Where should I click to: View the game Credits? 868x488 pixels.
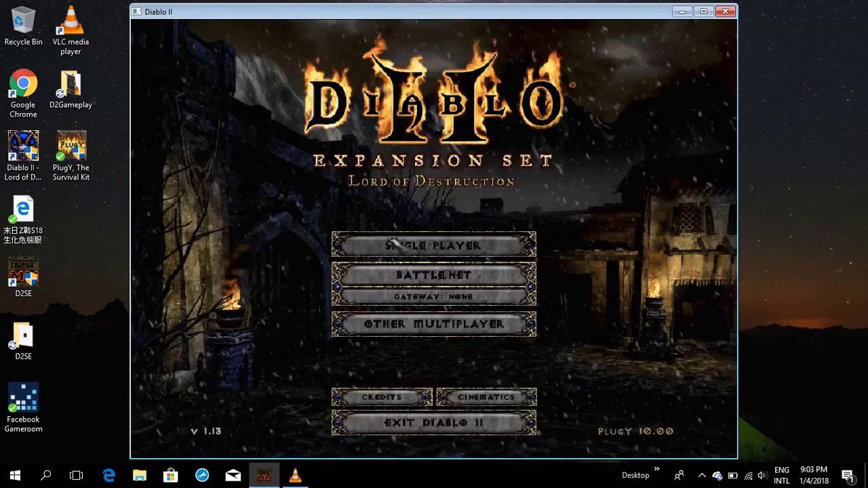(x=382, y=397)
